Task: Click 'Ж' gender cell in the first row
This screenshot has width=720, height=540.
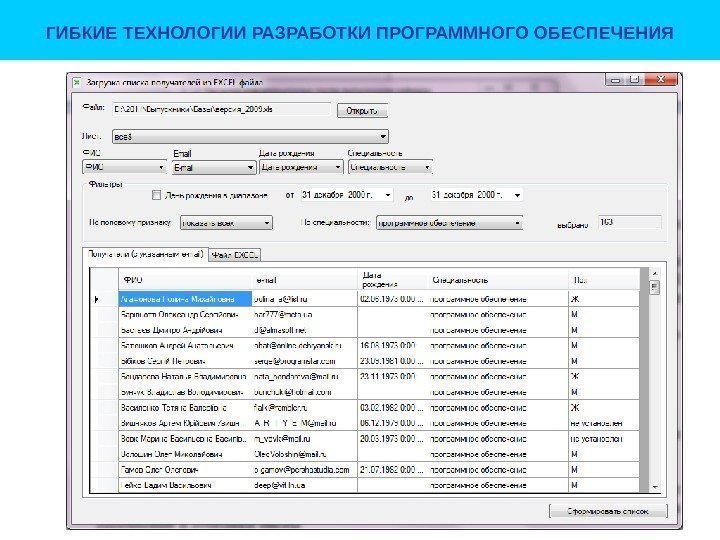Action: (604, 299)
